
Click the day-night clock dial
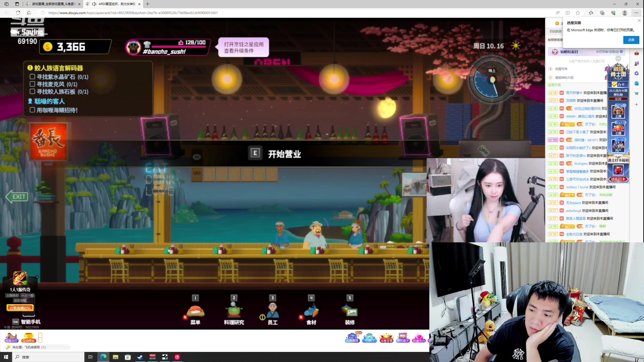coord(492,80)
